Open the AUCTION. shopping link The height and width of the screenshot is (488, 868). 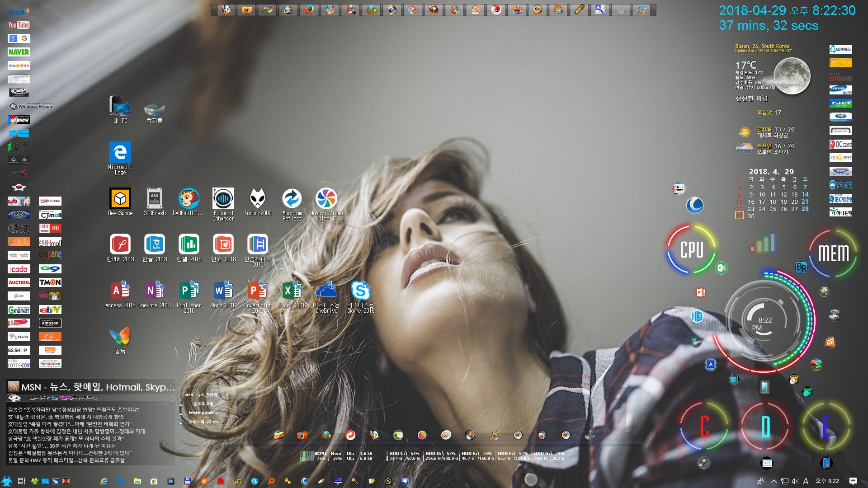point(19,282)
